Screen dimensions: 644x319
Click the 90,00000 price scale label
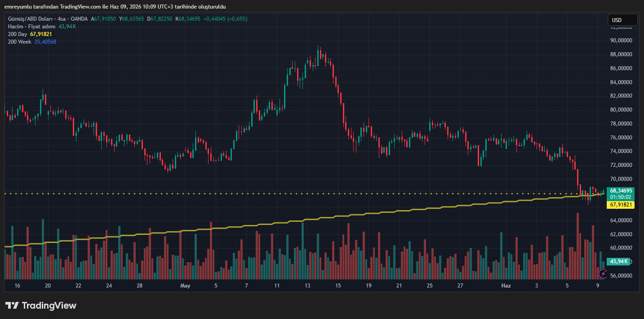coord(621,40)
